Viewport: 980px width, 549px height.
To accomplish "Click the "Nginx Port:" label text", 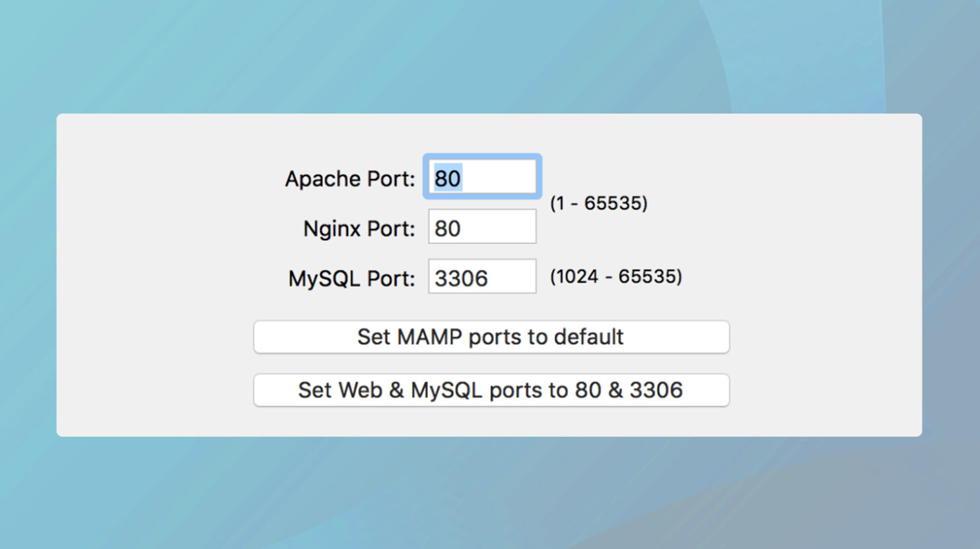I will coord(359,228).
